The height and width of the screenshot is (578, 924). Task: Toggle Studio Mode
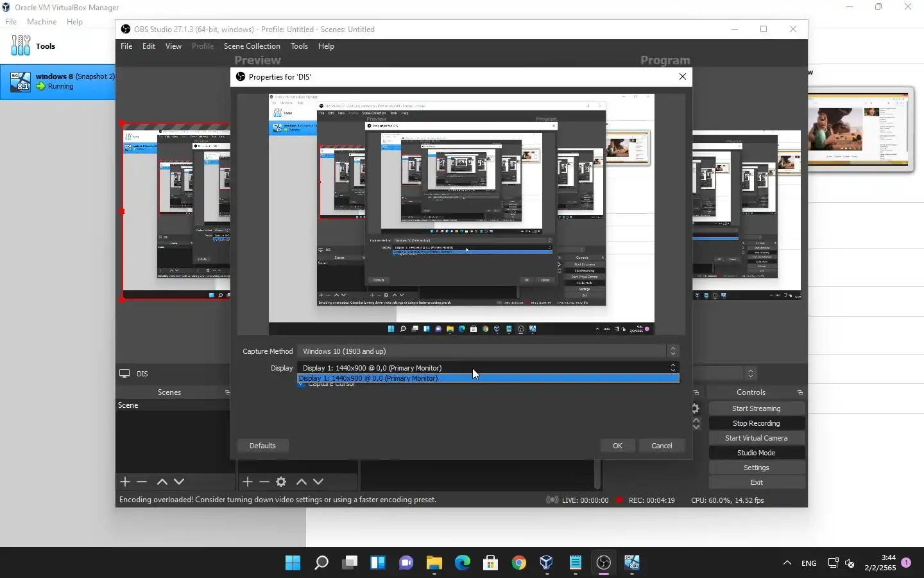pos(757,453)
